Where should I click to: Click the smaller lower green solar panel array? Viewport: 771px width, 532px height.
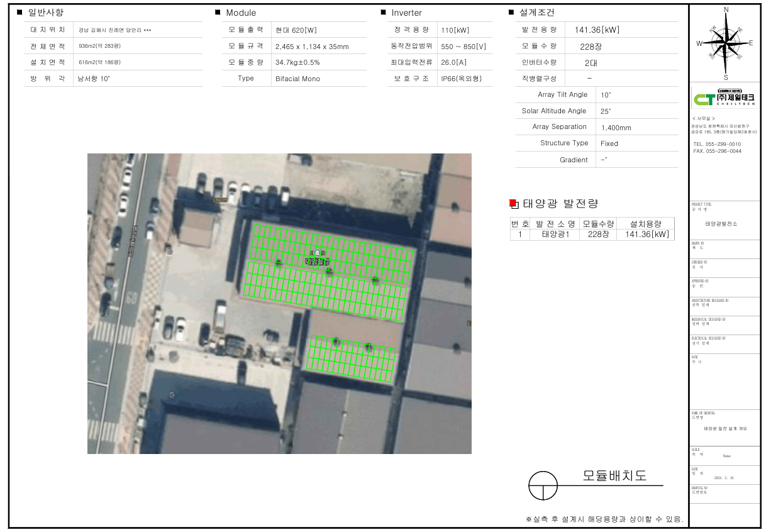tap(351, 359)
